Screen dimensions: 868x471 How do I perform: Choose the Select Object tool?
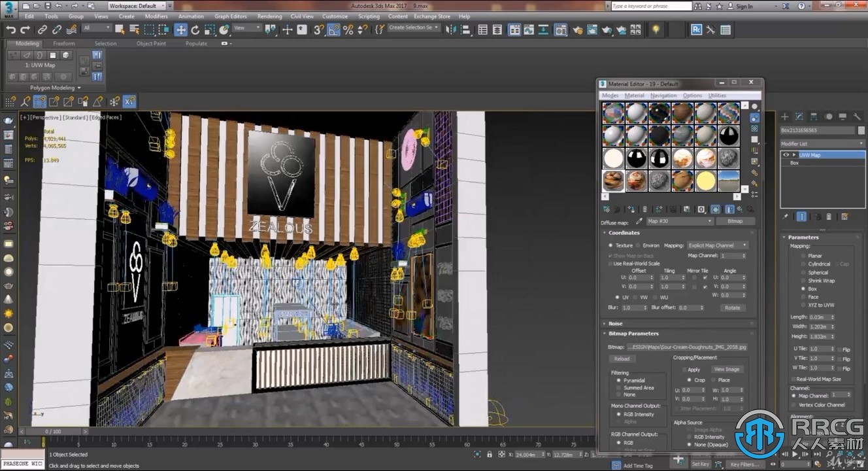pos(120,29)
